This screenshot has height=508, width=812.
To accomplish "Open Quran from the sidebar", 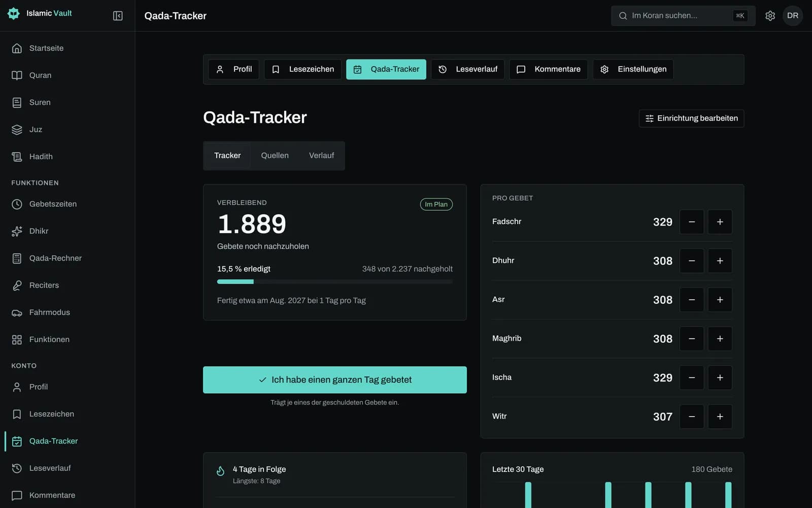I will tap(67, 75).
